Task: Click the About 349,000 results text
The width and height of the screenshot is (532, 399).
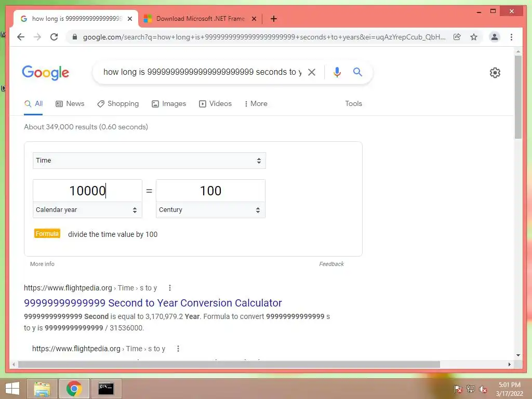Action: 86,127
